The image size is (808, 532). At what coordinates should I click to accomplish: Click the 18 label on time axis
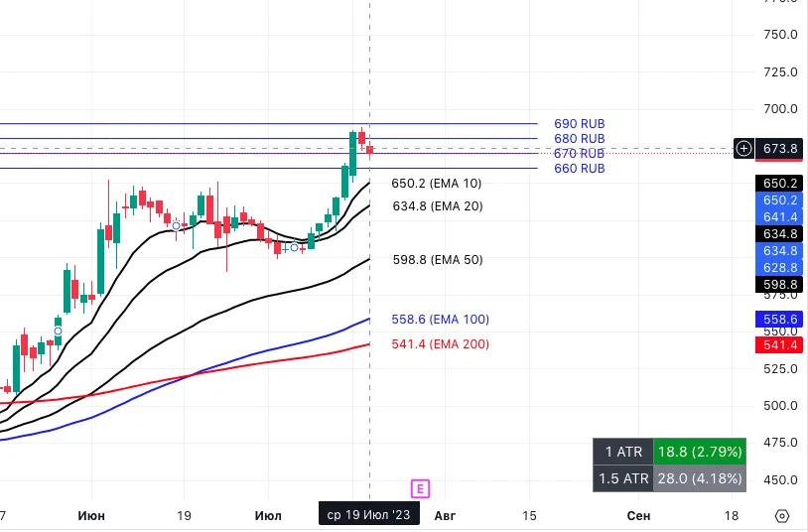732,516
